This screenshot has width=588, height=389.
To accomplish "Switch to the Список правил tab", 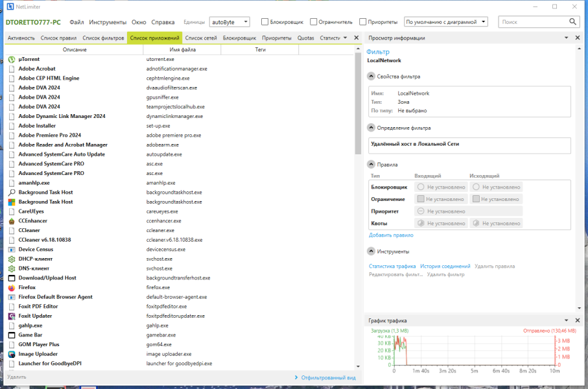I will pos(58,38).
